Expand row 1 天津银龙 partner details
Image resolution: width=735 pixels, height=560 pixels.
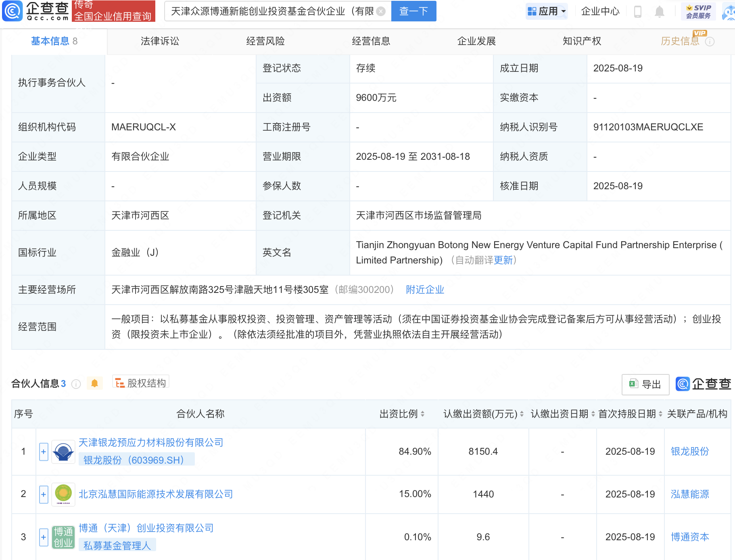[44, 451]
